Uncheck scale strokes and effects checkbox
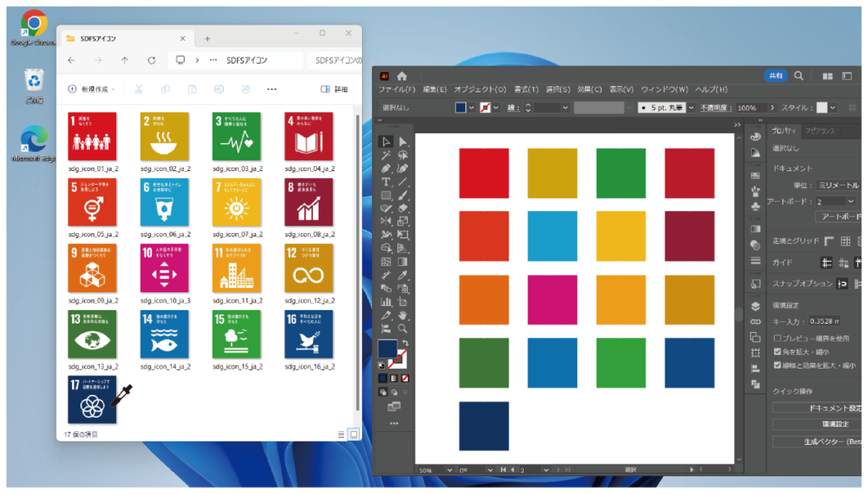 pyautogui.click(x=777, y=365)
